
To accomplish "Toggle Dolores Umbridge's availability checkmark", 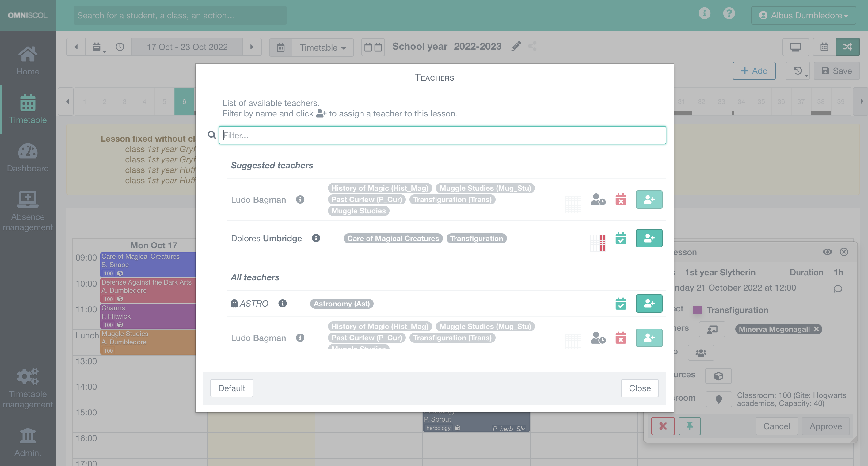I will point(621,238).
